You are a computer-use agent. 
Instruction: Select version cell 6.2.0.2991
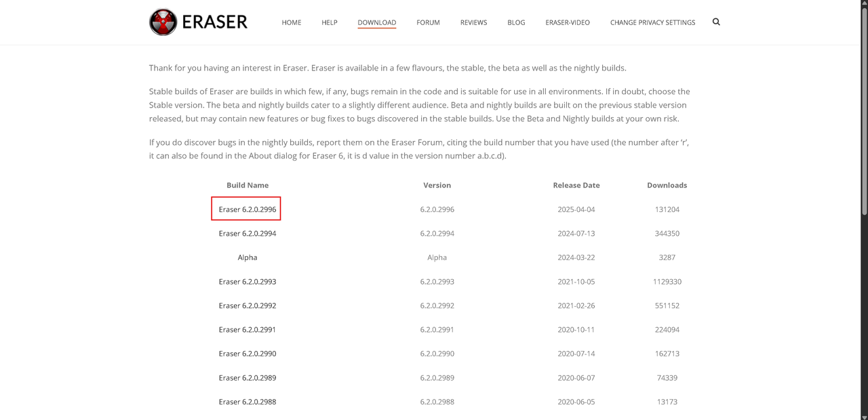tap(437, 329)
